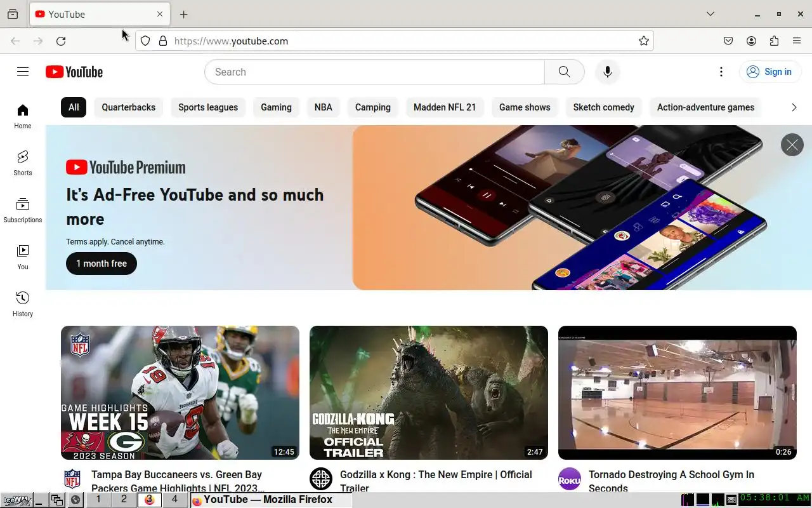
Task: List all tabs dropdown arrow
Action: 710,14
